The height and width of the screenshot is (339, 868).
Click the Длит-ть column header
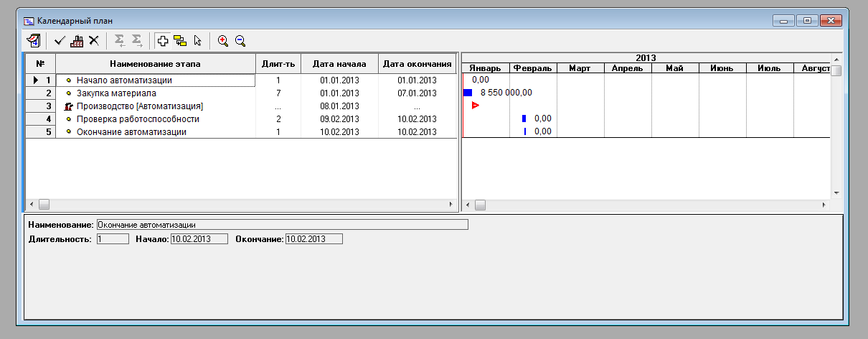click(278, 65)
